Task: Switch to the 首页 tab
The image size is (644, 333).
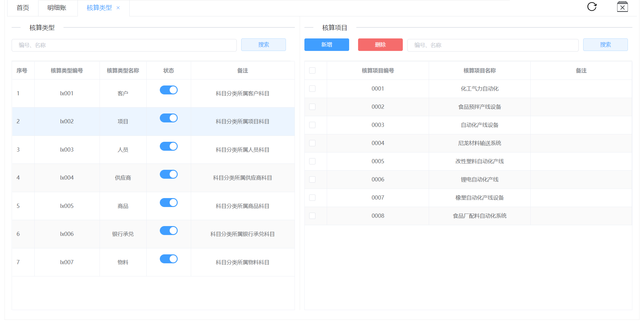Action: coord(23,8)
